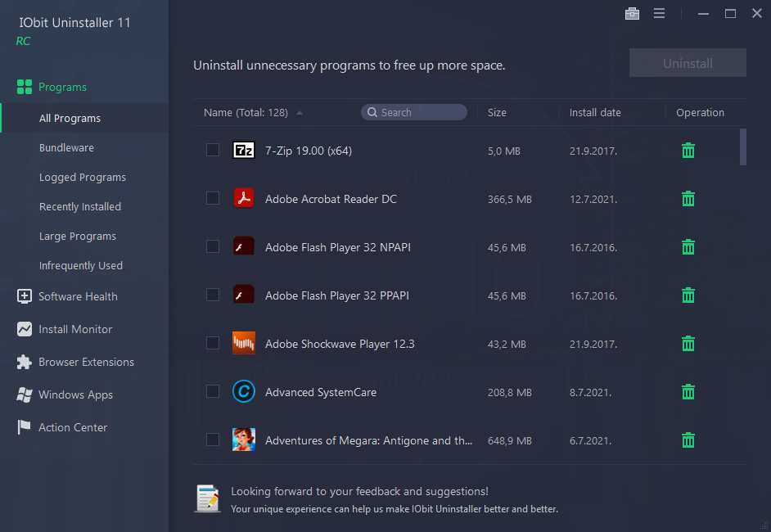Sort by the Size column header
The width and height of the screenshot is (771, 532).
(x=497, y=113)
